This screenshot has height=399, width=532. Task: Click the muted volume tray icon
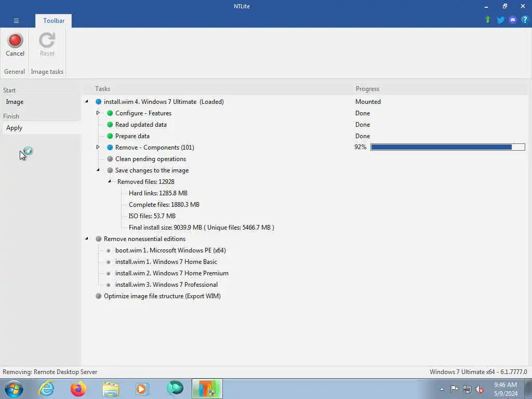point(480,389)
